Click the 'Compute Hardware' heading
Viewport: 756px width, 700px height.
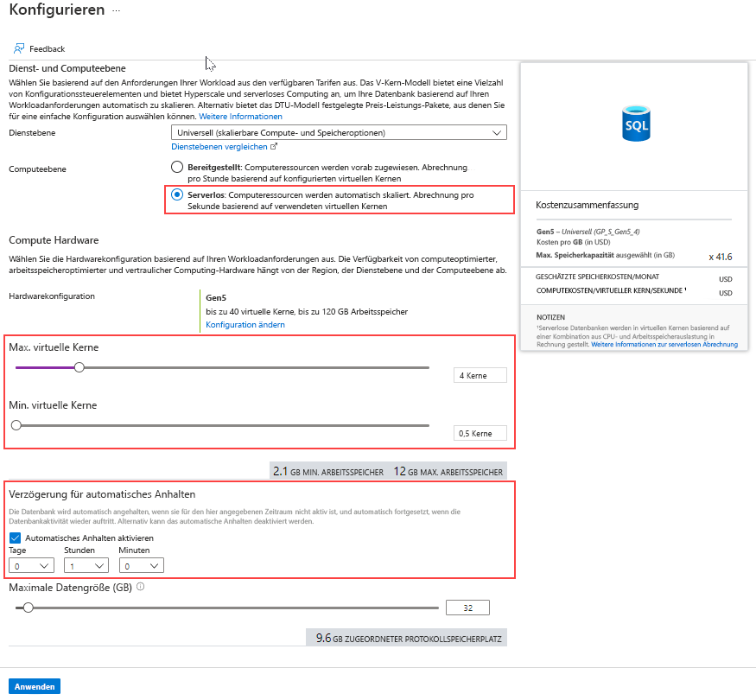[54, 240]
